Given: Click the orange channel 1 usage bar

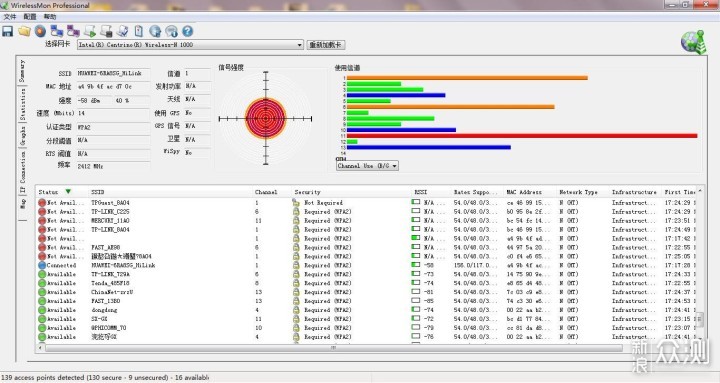Looking at the screenshot, I should coord(467,78).
